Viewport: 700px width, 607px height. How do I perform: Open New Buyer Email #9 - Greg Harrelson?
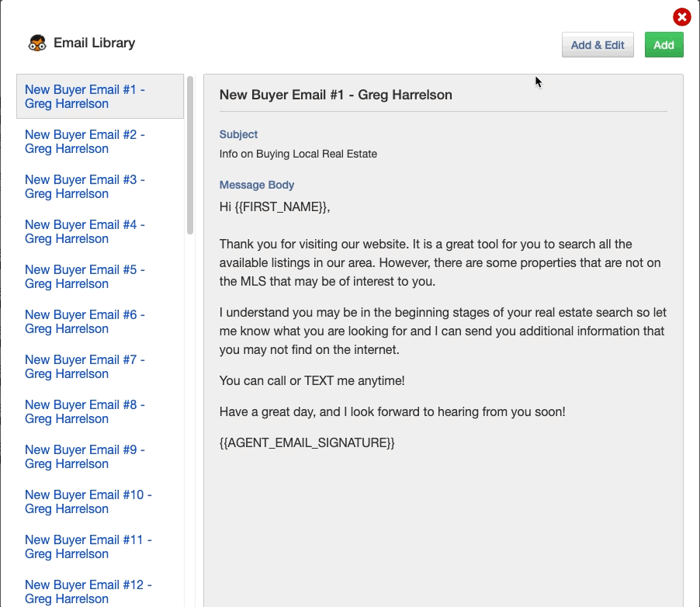click(85, 456)
